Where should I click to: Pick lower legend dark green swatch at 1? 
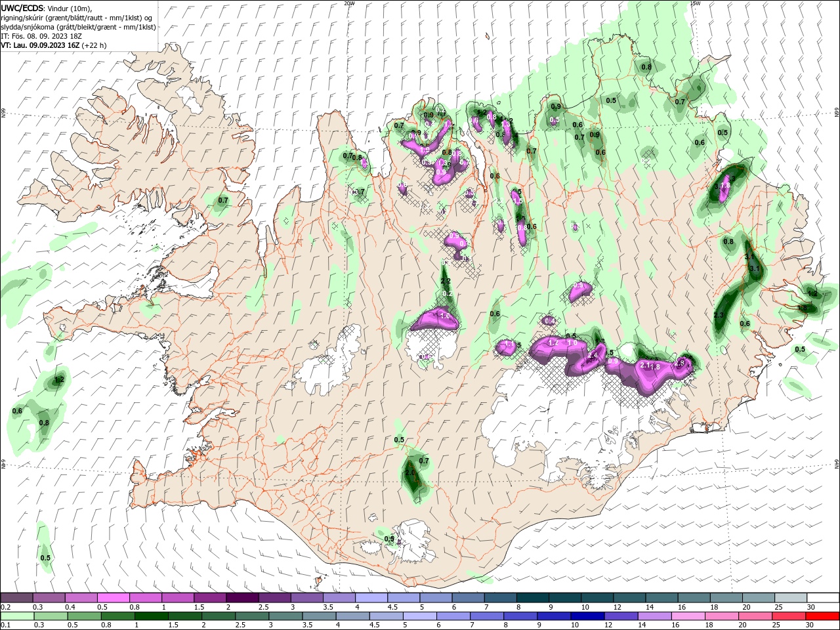[x=151, y=616]
